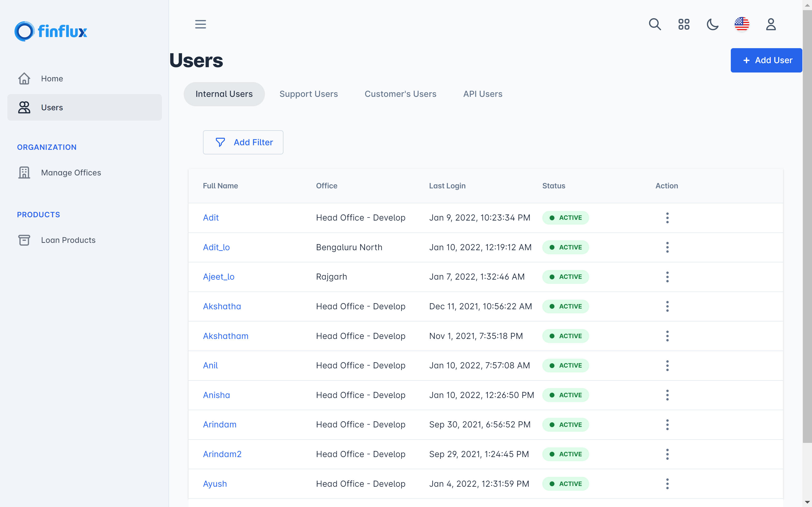Click the hamburger menu icon
The image size is (812, 507).
[x=200, y=24]
